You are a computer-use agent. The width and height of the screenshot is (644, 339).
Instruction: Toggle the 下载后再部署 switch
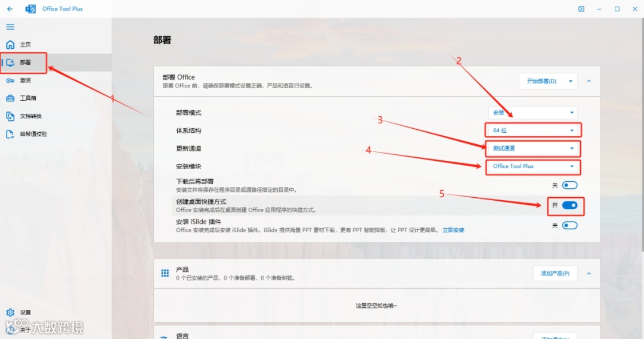pyautogui.click(x=569, y=185)
